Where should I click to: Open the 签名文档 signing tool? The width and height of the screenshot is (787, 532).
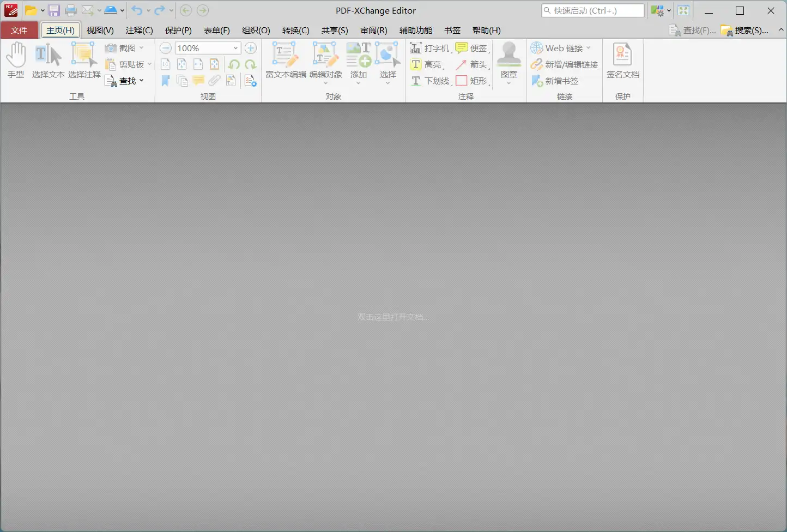[621, 61]
